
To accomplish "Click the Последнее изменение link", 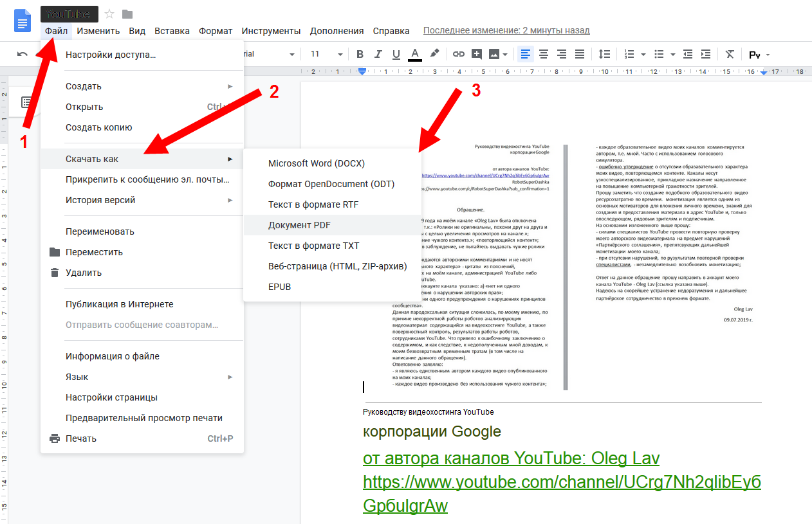I will [506, 30].
